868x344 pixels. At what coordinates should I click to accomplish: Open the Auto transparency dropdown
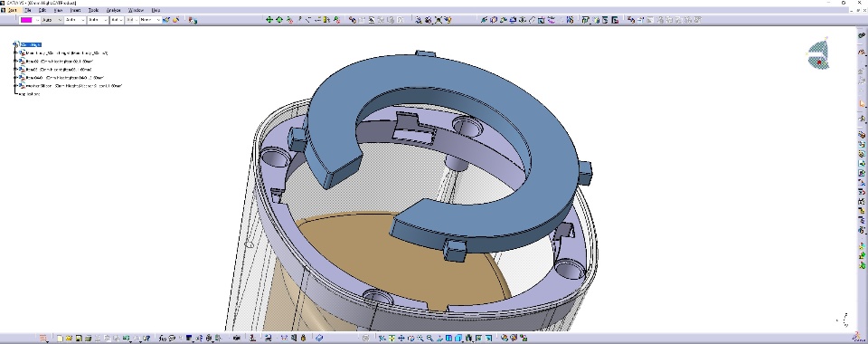52,19
